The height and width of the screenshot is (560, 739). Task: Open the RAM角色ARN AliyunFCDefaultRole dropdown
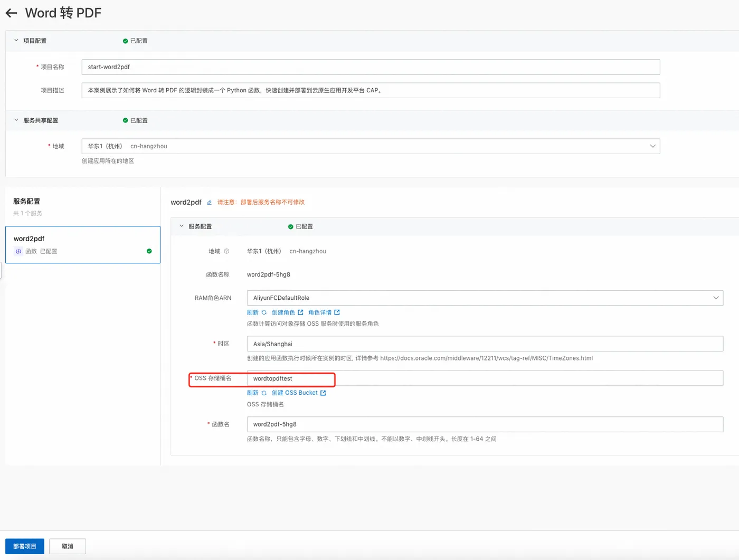click(x=485, y=298)
